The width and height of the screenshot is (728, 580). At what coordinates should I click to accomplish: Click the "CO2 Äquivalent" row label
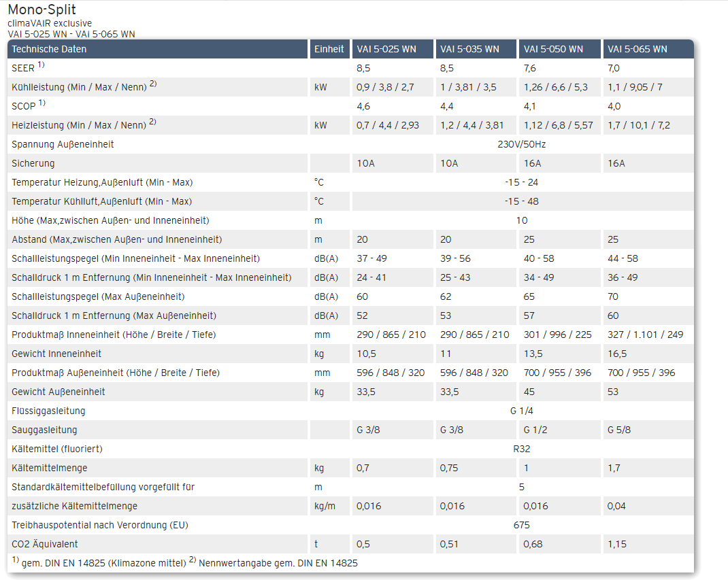(x=45, y=544)
